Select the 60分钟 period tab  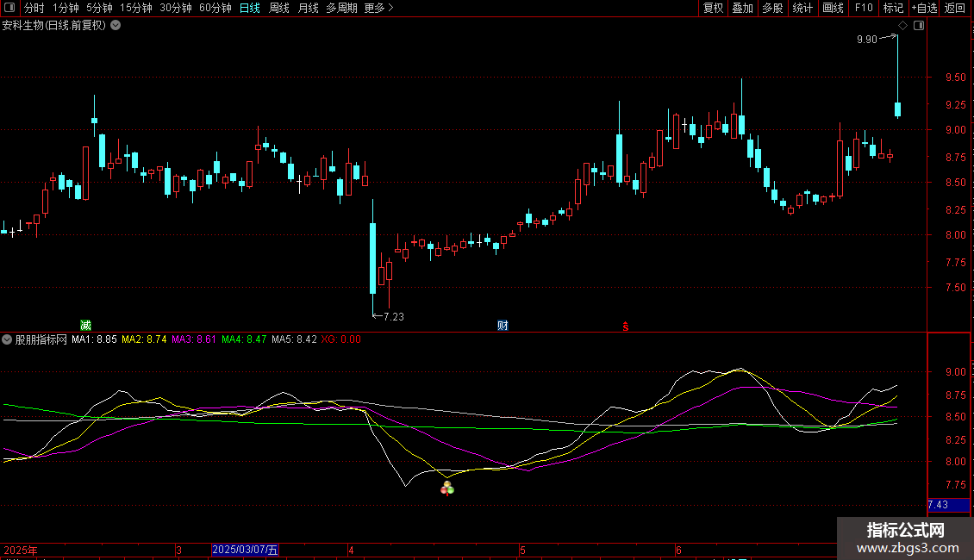pos(215,8)
